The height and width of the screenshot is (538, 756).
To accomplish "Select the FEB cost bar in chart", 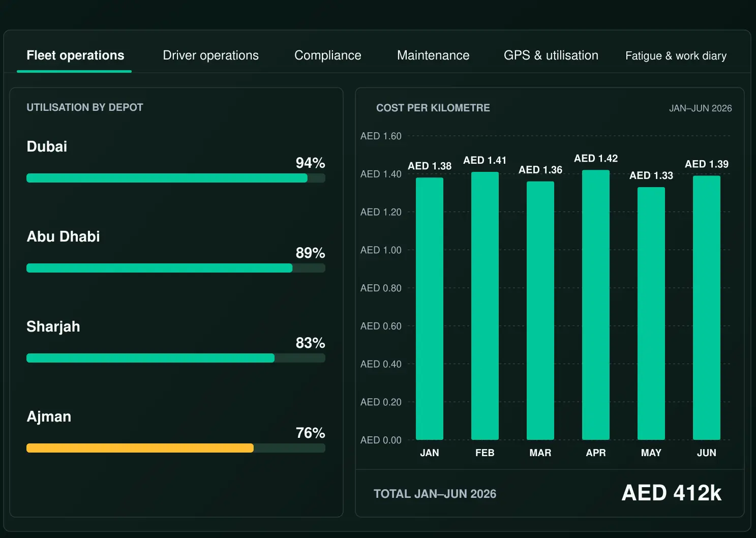I will 485,306.
